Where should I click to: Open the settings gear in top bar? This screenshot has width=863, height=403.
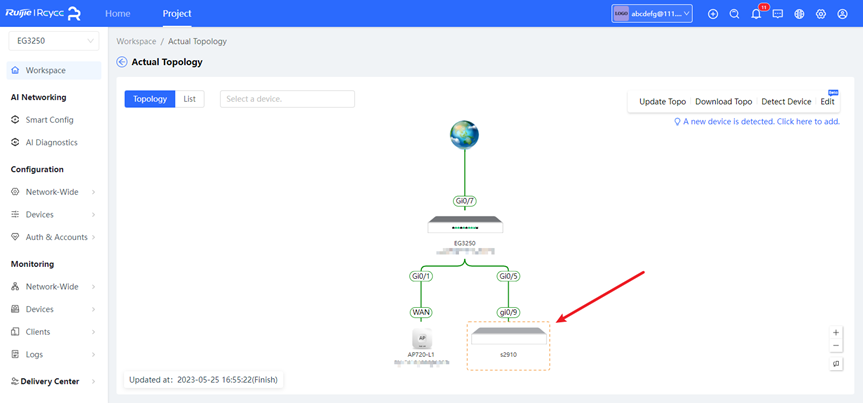coord(821,14)
